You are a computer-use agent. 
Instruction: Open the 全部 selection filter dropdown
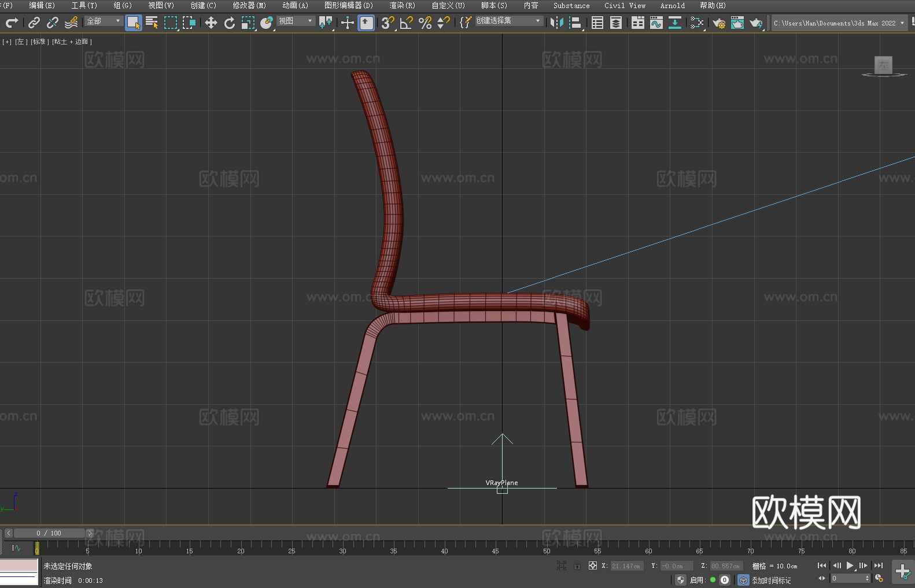click(x=104, y=21)
